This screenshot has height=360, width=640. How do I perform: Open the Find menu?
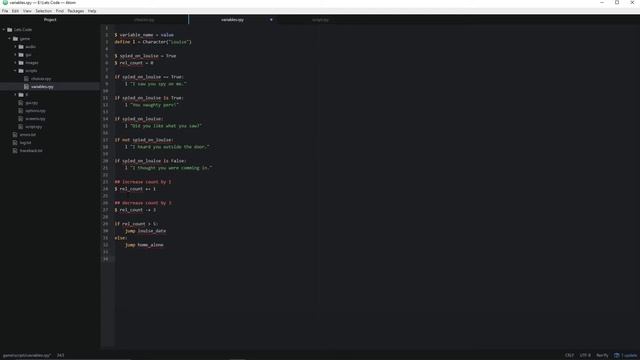pos(60,11)
